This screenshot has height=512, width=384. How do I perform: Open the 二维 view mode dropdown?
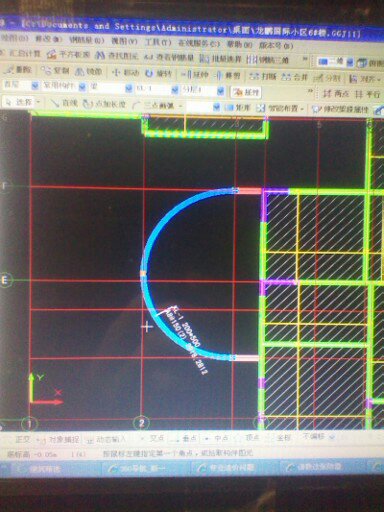click(x=335, y=62)
